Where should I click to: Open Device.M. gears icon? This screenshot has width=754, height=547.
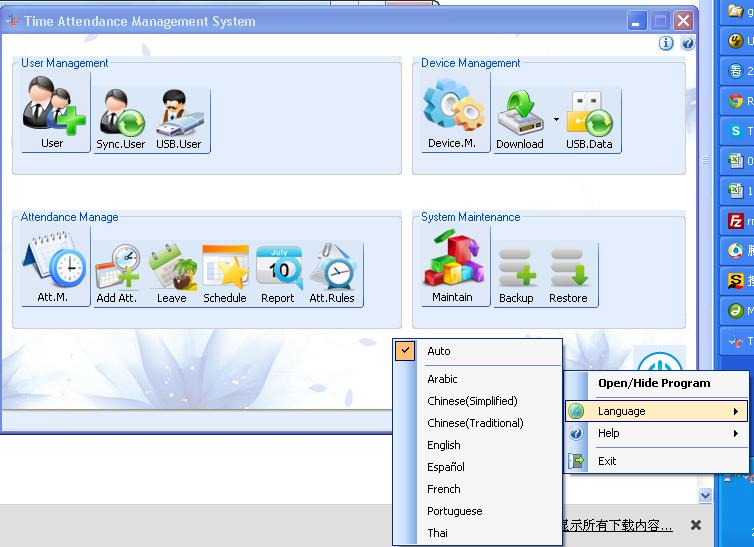[x=452, y=112]
